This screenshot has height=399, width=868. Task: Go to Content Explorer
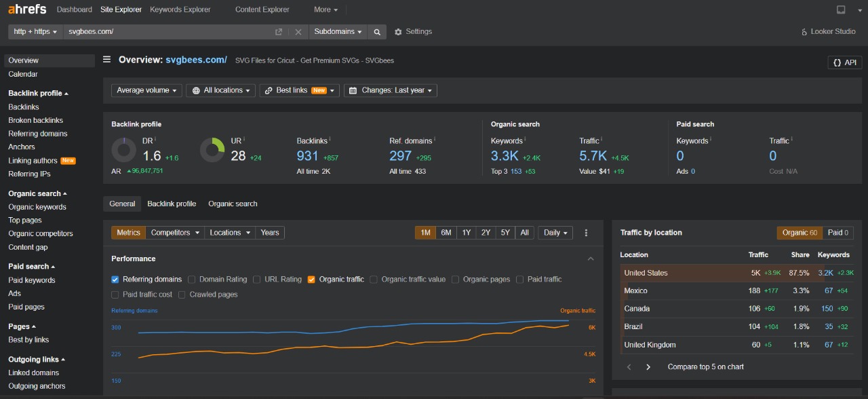[x=262, y=9]
